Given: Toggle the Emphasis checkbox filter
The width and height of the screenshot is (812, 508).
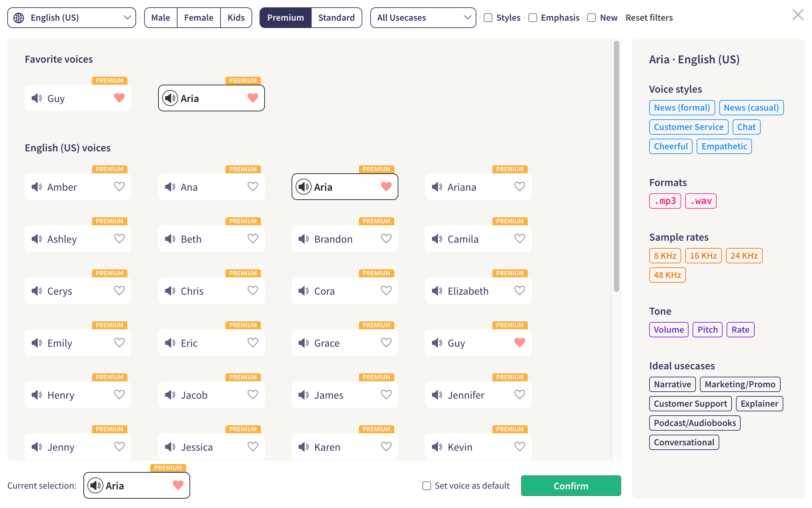Looking at the screenshot, I should point(533,17).
